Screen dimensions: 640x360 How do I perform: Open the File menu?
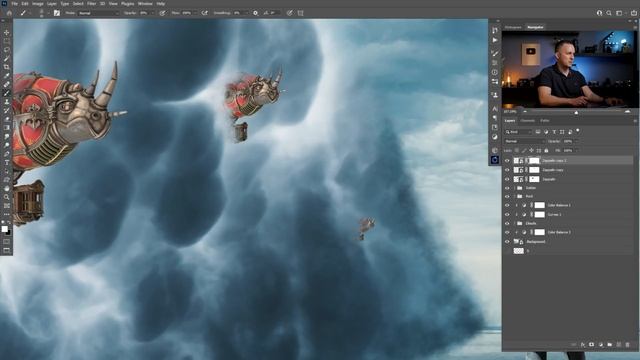[x=14, y=3]
